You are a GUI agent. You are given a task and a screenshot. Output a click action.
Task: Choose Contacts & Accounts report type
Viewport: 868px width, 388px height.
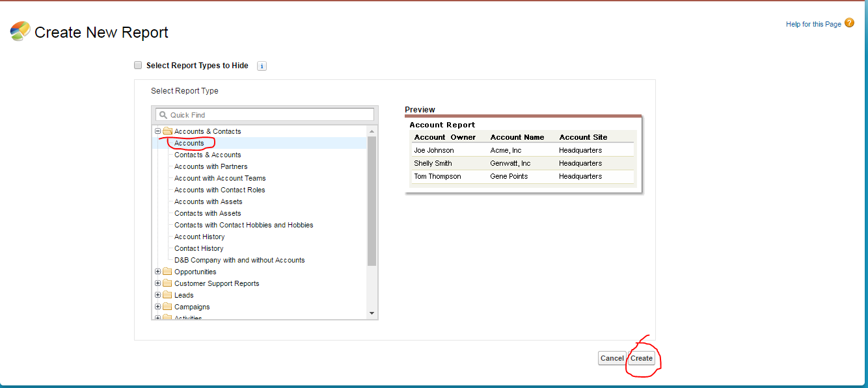[x=208, y=155]
